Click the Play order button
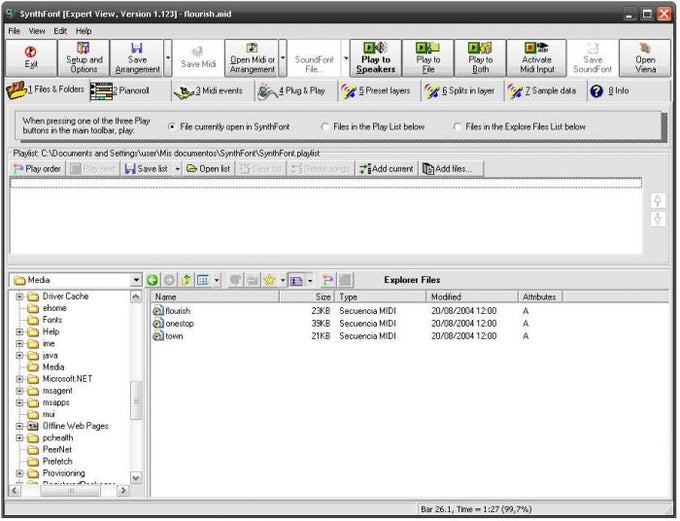The width and height of the screenshot is (680, 521). pyautogui.click(x=37, y=169)
